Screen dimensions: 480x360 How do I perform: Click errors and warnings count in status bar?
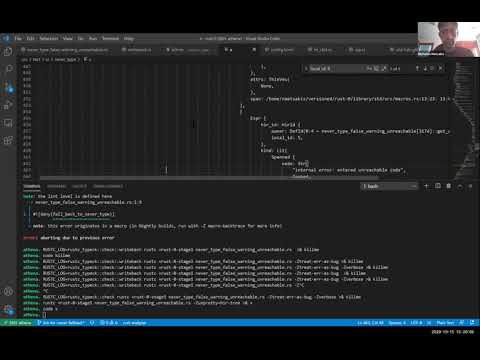(x=109, y=323)
